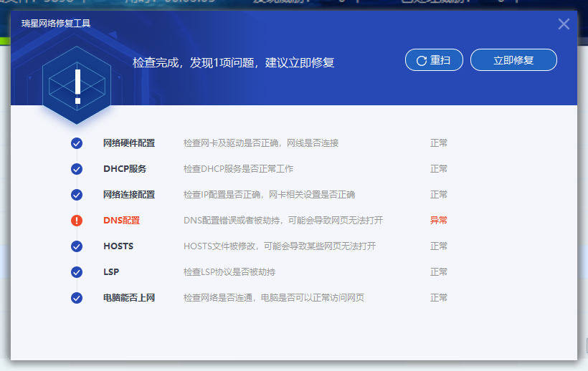Click check icon beside 电脑能否上网
Image resolution: width=588 pixels, height=371 pixels.
pos(77,298)
